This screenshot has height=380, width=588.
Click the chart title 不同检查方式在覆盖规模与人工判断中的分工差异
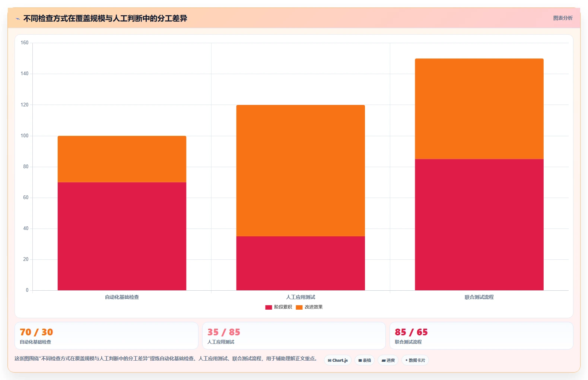[x=105, y=18]
